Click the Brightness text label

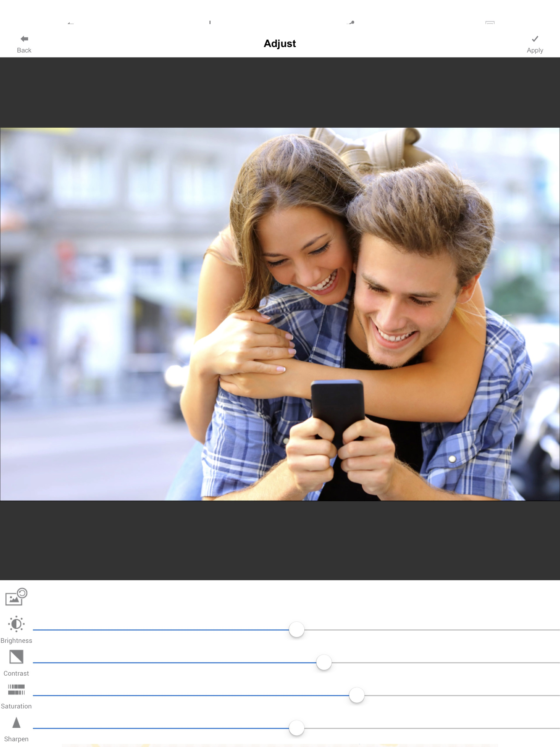[16, 640]
